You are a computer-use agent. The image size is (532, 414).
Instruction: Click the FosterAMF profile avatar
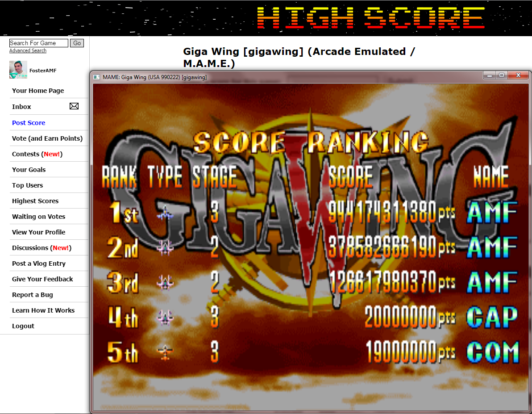click(x=18, y=70)
